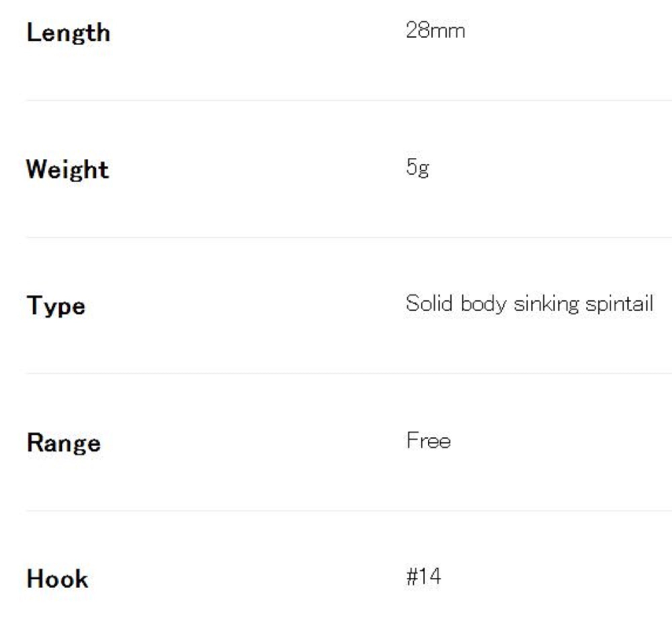
Task: Click the word spintail in Type value
Action: point(619,304)
